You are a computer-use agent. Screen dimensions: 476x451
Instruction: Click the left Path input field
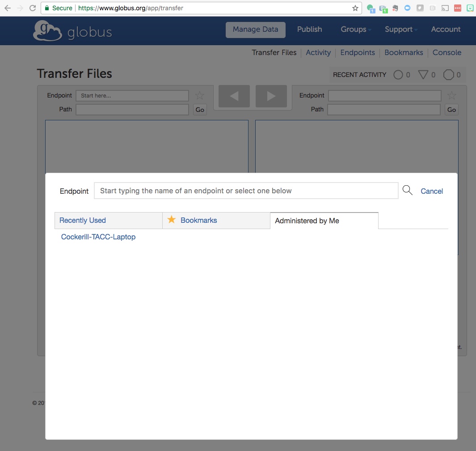pyautogui.click(x=132, y=110)
